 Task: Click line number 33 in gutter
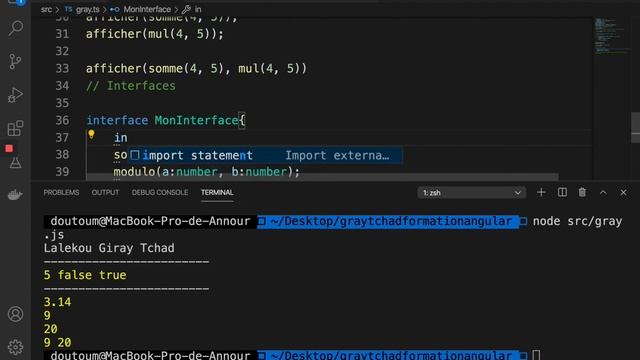click(62, 69)
